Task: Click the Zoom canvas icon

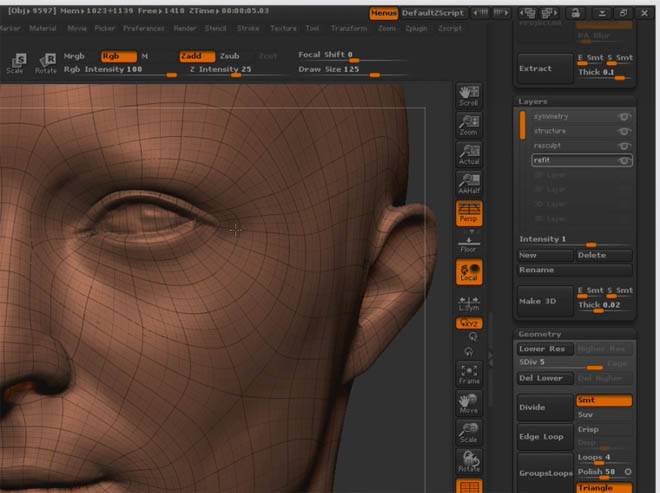Action: pyautogui.click(x=469, y=125)
